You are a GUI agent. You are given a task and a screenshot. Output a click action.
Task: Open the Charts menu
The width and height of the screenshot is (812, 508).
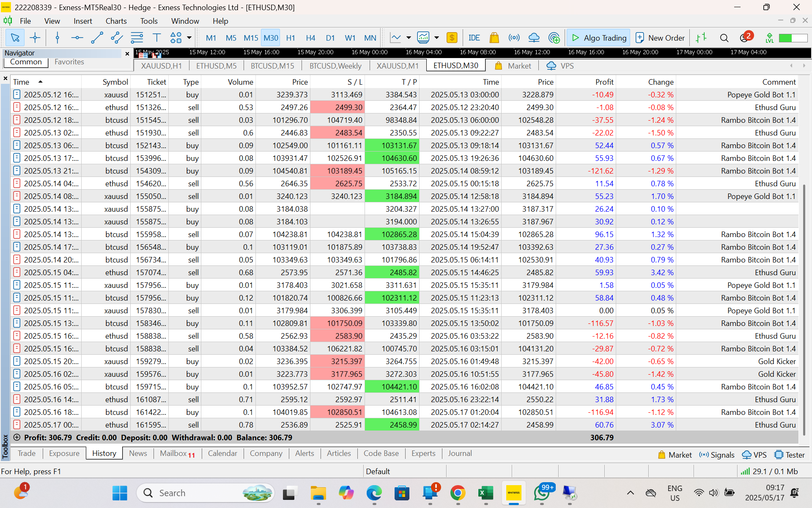(x=116, y=21)
